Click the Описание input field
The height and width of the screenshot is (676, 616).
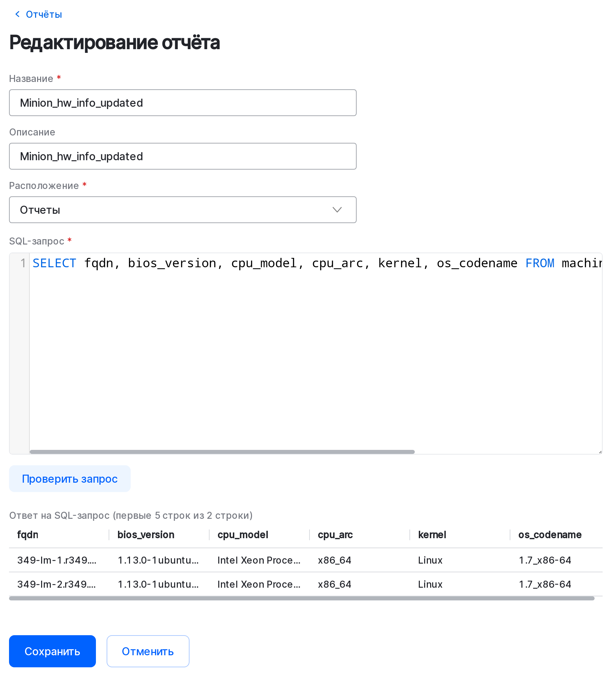(x=182, y=156)
